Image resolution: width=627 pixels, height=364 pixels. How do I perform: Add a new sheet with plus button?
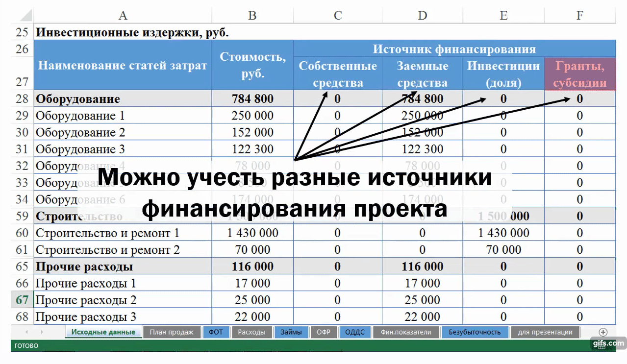[603, 332]
